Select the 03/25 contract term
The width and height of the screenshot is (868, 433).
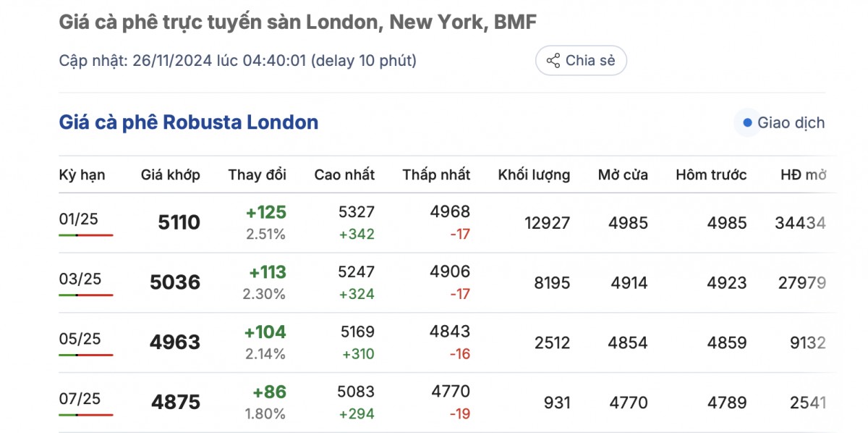pos(80,279)
